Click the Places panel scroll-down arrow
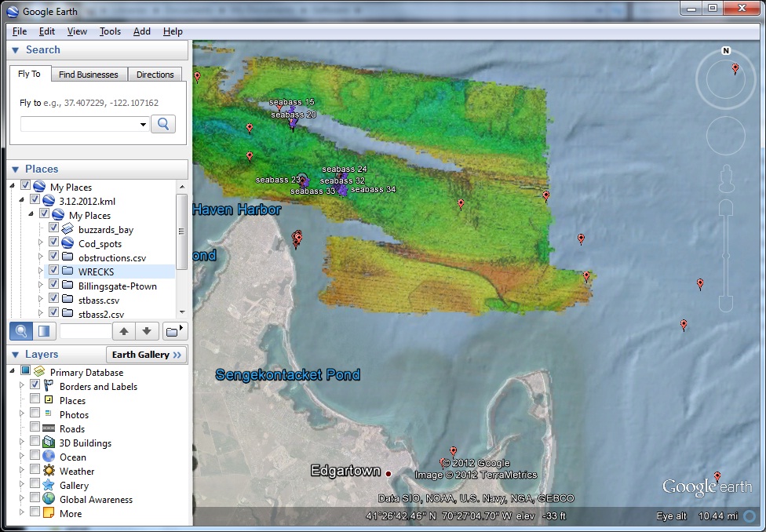The image size is (766, 532). [x=182, y=312]
